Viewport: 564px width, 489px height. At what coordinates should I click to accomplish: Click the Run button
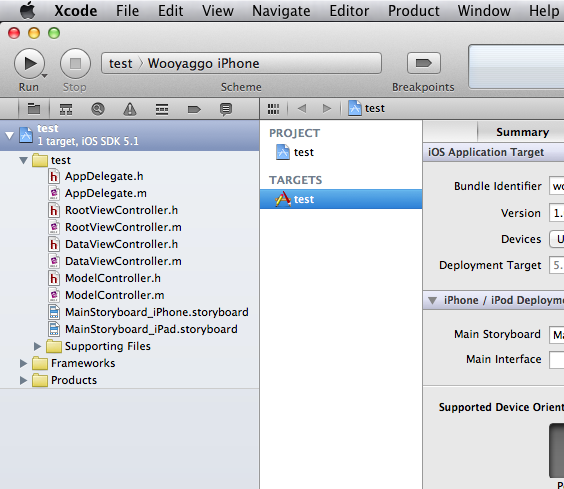click(29, 64)
